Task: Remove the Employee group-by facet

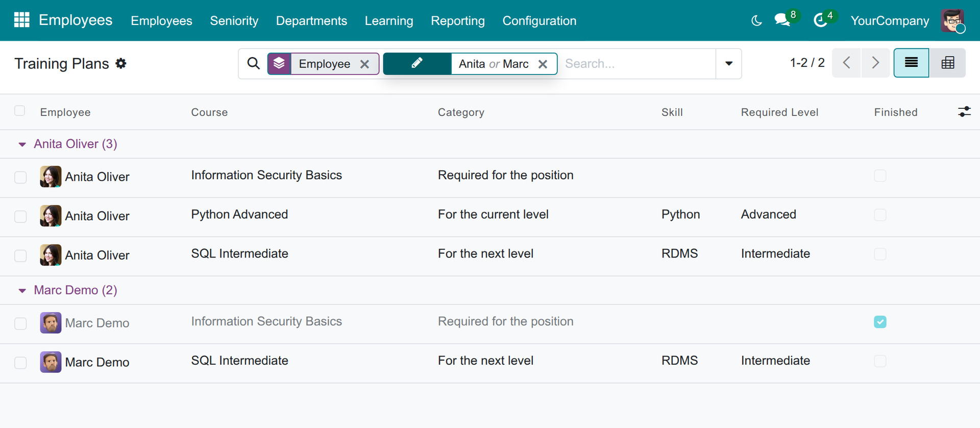Action: (x=364, y=64)
